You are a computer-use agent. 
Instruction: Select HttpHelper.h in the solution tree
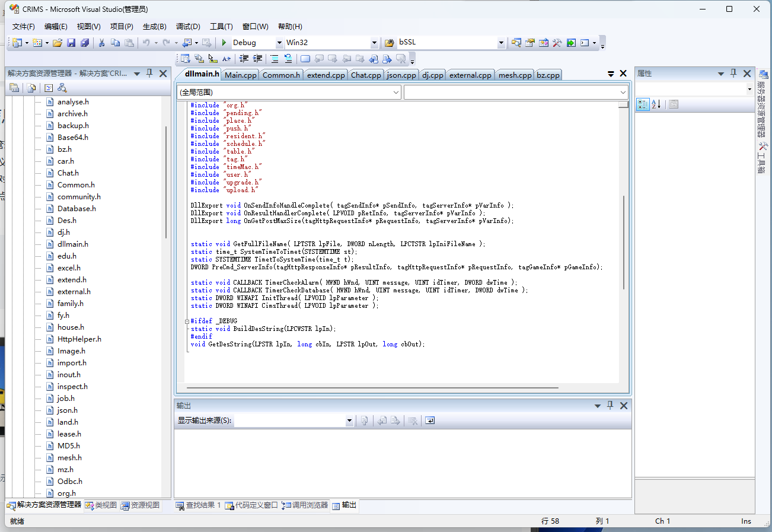click(x=79, y=339)
